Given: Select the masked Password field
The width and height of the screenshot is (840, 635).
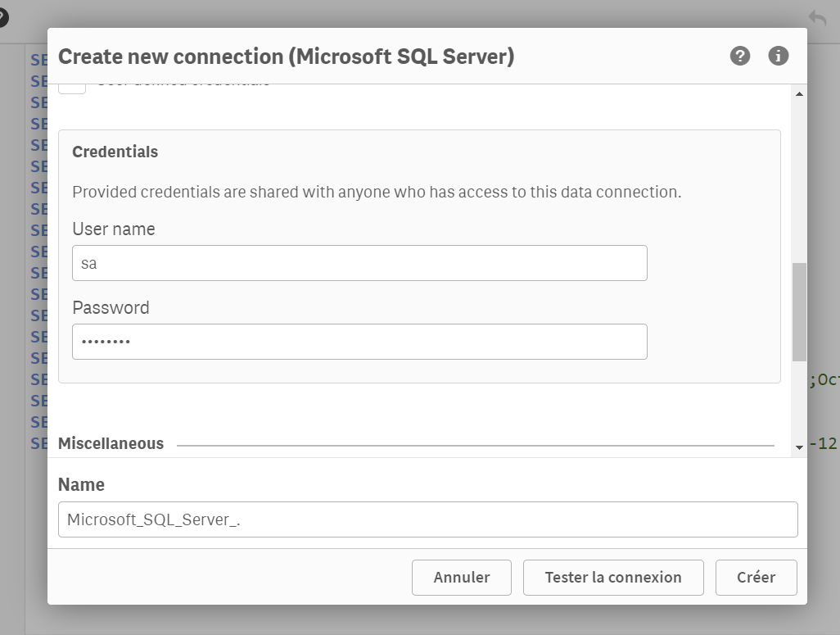Looking at the screenshot, I should [359, 341].
